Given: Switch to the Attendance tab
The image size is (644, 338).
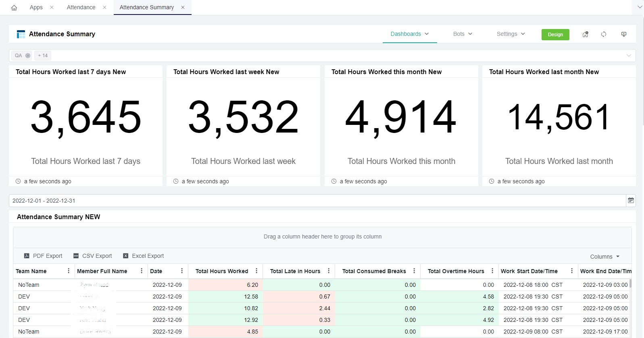Looking at the screenshot, I should [81, 7].
